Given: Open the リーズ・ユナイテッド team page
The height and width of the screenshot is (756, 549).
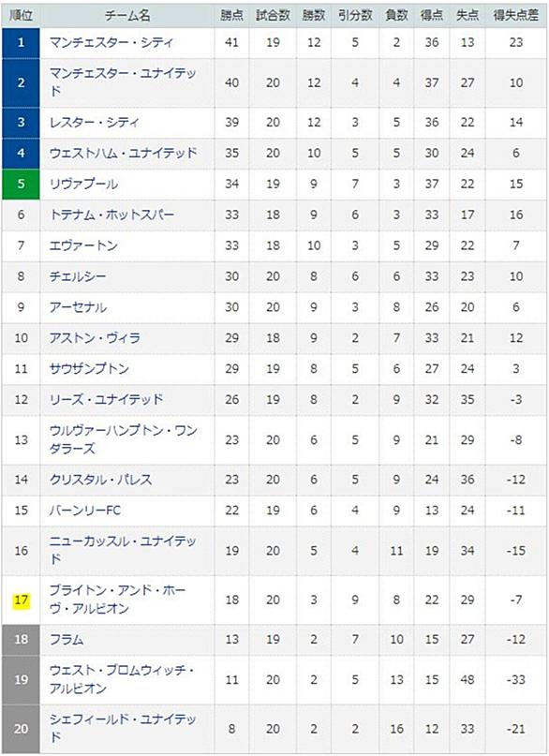Looking at the screenshot, I should [107, 400].
